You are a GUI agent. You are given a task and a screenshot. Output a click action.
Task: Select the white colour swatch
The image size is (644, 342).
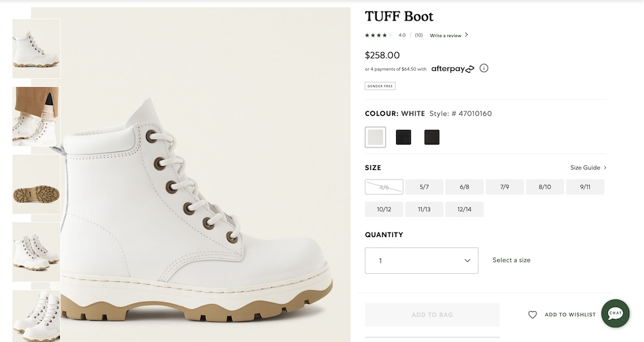pyautogui.click(x=375, y=137)
